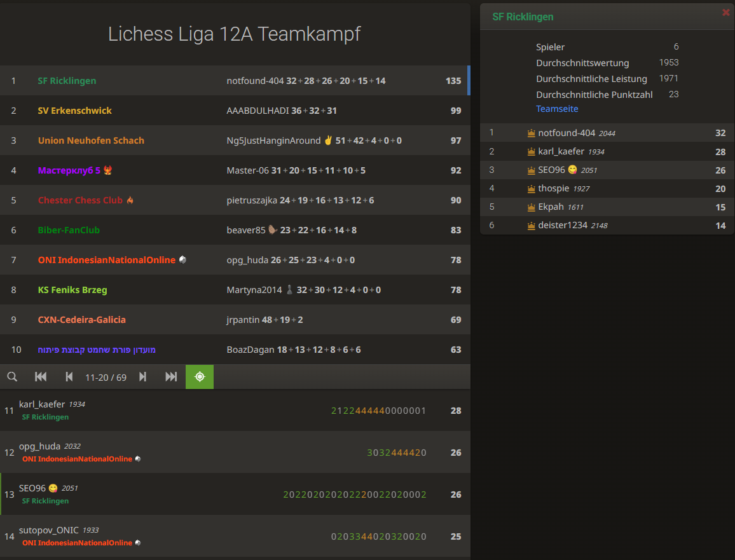735x560 pixels.
Task: Click Durchschnittliche Leistung value 1971
Action: (668, 78)
